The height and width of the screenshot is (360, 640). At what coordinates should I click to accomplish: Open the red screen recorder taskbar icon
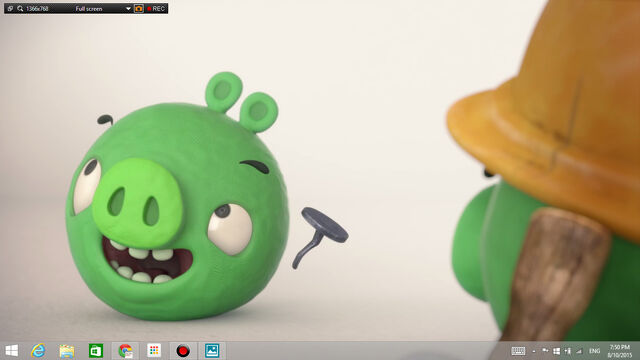pos(183,351)
